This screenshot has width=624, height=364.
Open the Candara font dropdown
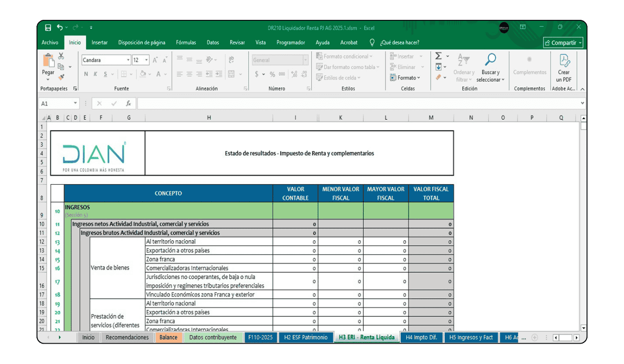click(128, 60)
